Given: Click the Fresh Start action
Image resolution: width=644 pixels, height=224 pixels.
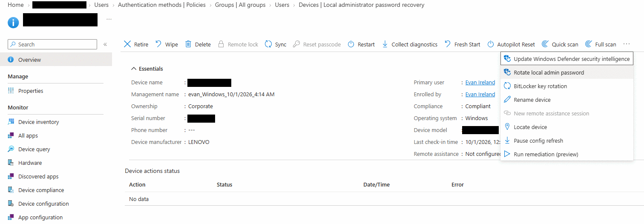Looking at the screenshot, I should [x=462, y=44].
